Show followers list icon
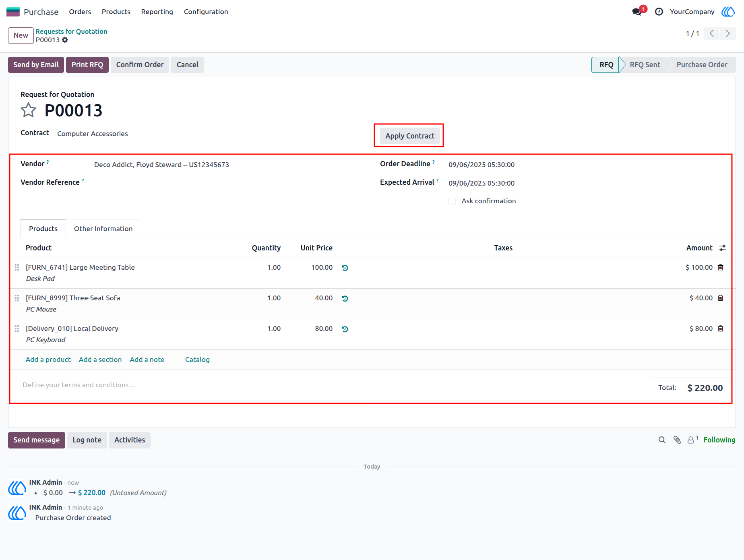 (692, 440)
